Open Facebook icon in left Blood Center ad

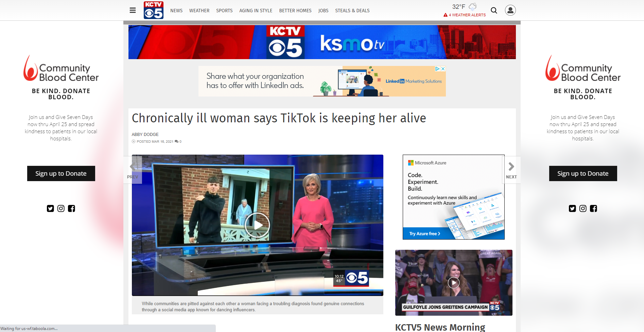coord(71,208)
